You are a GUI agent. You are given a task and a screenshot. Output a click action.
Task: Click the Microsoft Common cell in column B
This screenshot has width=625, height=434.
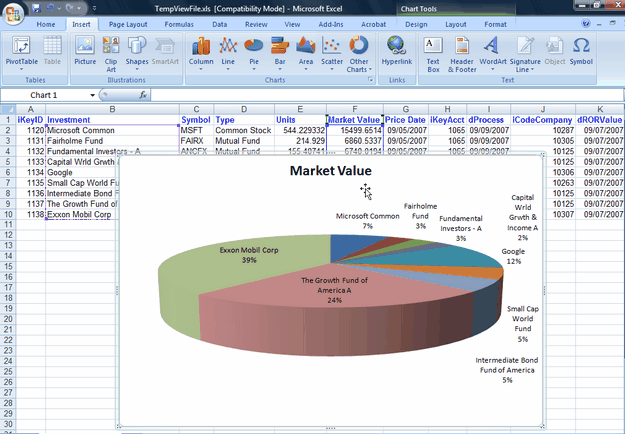pos(82,130)
